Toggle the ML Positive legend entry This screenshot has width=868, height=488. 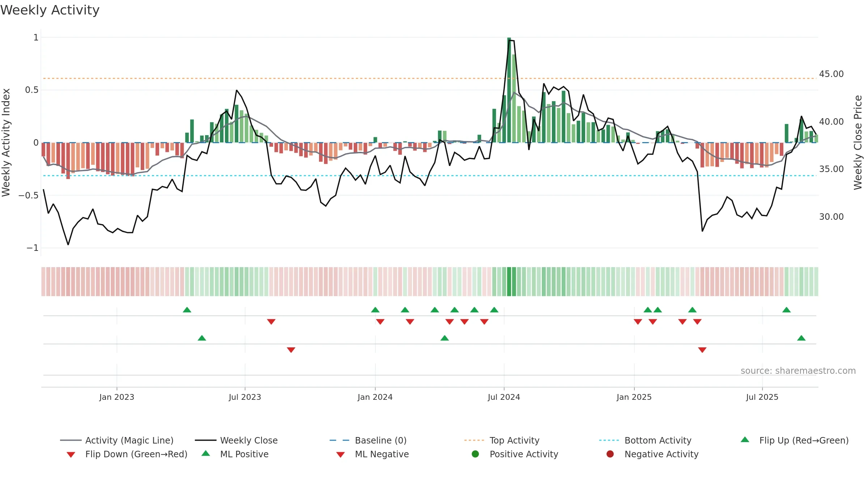pyautogui.click(x=235, y=454)
